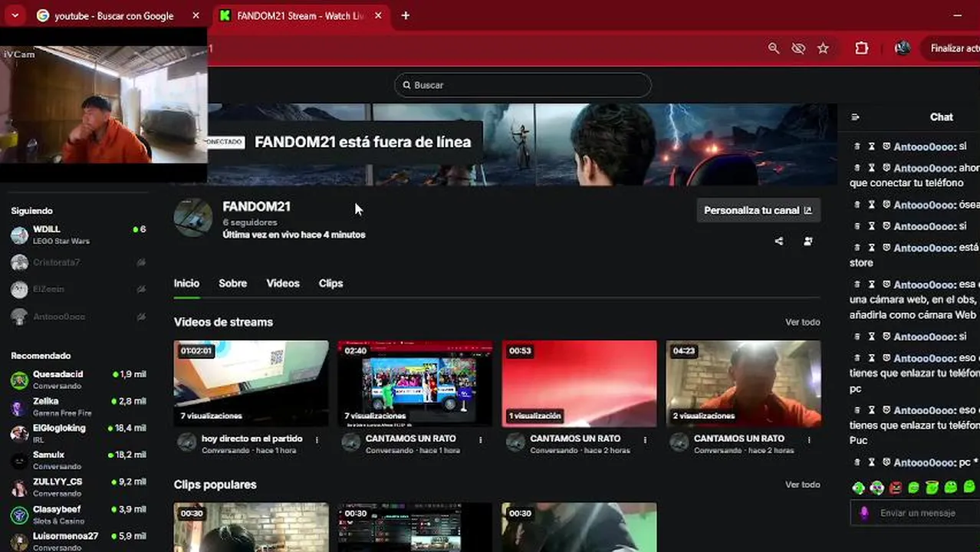The image size is (980, 552).
Task: Open Cristorata7 channel in Siguiendo list
Action: pos(78,262)
